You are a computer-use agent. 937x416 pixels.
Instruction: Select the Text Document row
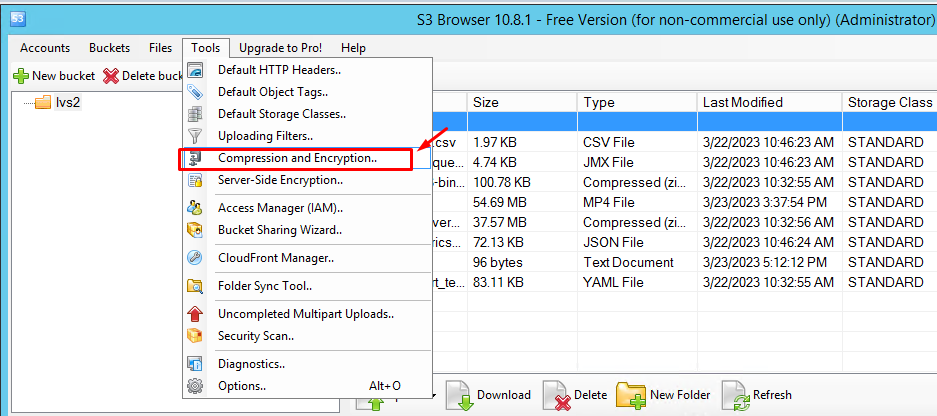click(684, 262)
